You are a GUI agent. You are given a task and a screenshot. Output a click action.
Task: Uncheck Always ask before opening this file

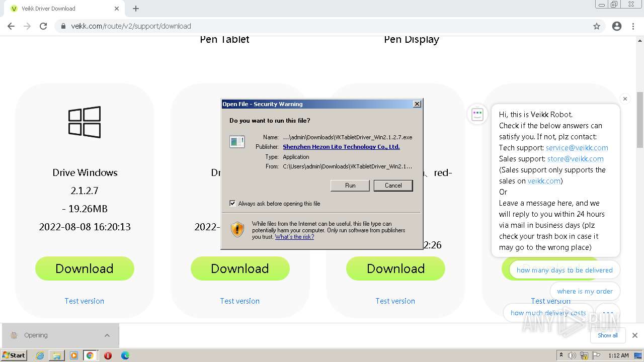(x=232, y=203)
